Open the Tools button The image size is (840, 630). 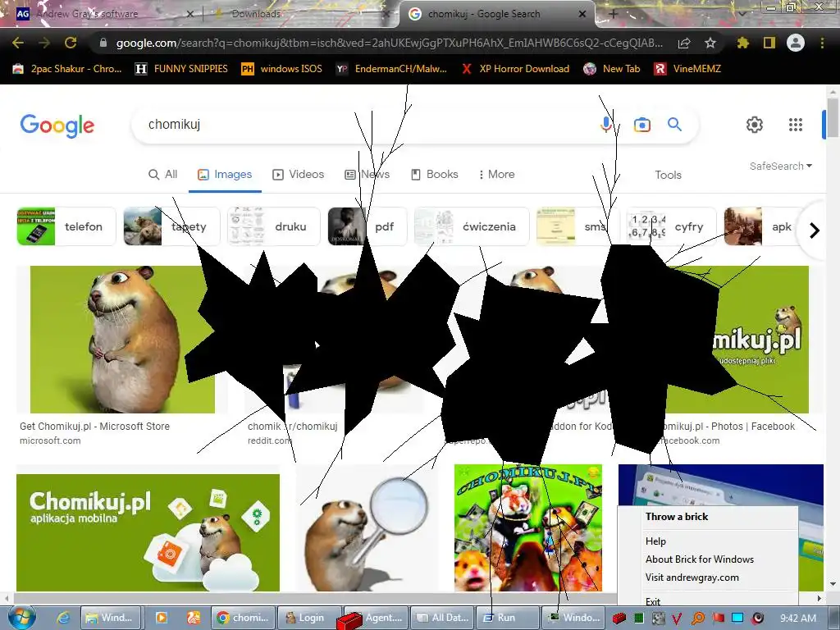point(668,176)
